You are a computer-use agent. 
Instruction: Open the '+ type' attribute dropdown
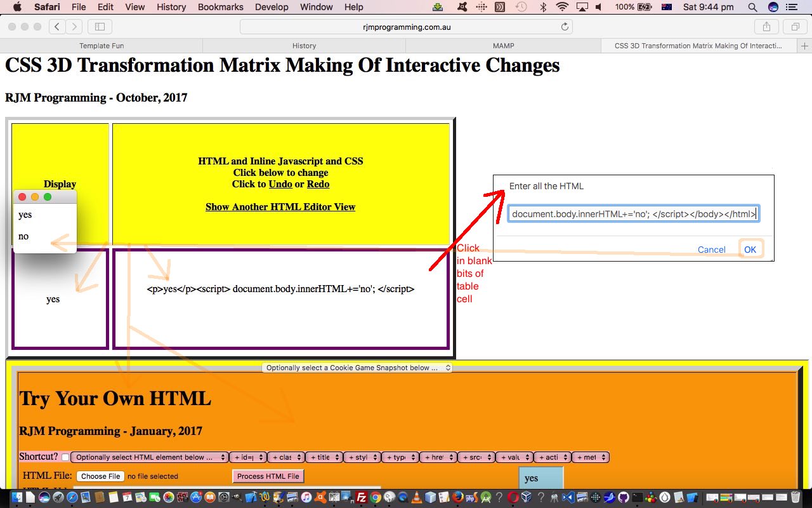click(400, 457)
